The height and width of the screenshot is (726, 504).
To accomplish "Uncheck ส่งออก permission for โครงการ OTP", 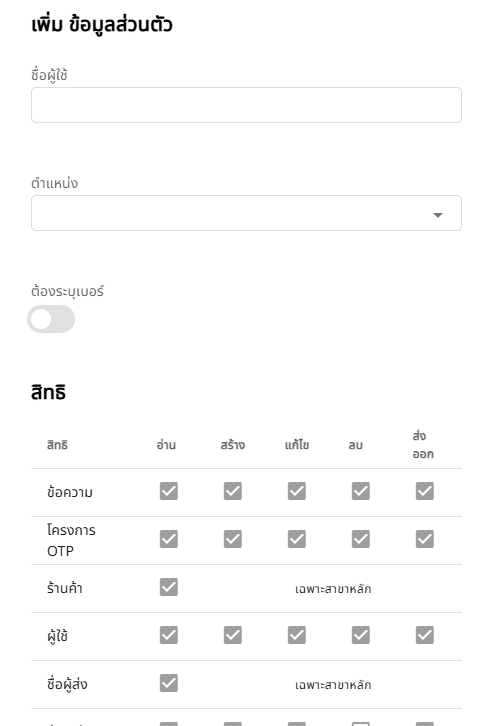I will pos(425,539).
